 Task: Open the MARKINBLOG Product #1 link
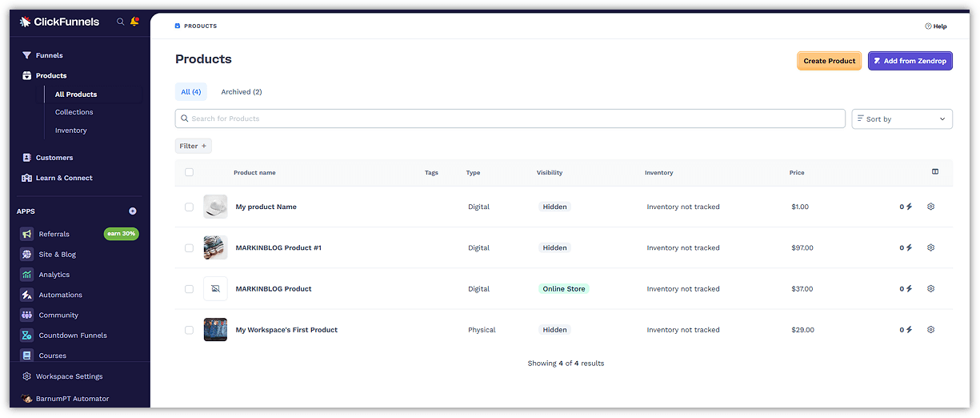278,247
